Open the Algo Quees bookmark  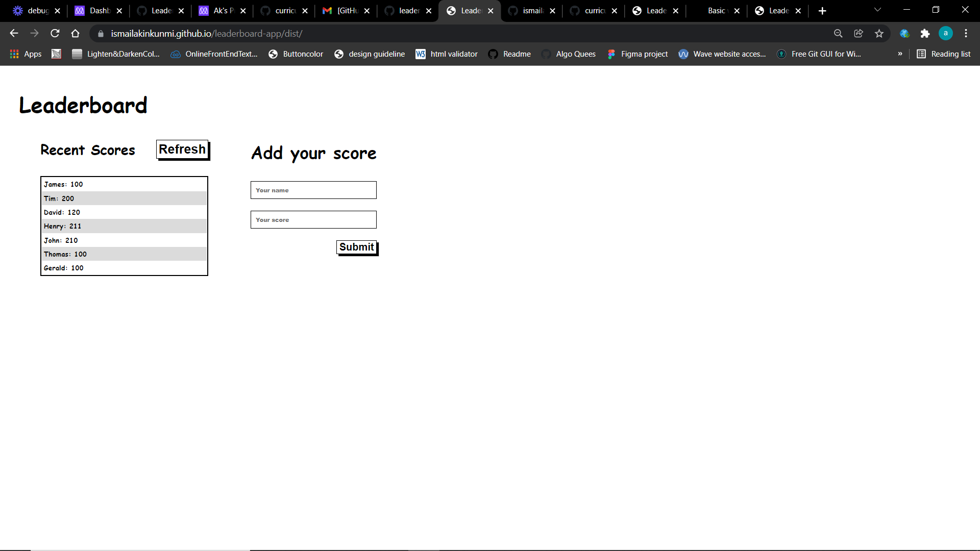tap(575, 54)
